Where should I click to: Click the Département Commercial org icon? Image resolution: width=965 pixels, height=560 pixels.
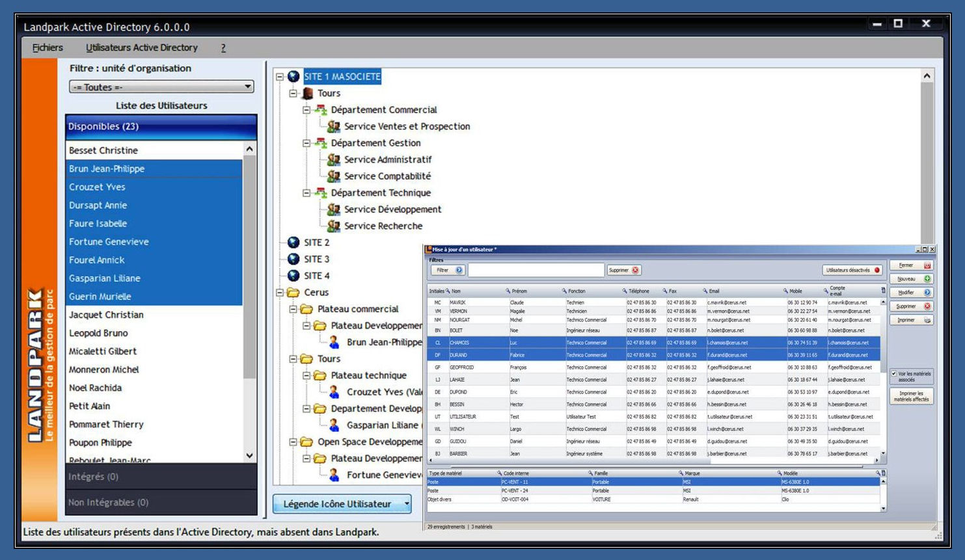click(x=321, y=110)
